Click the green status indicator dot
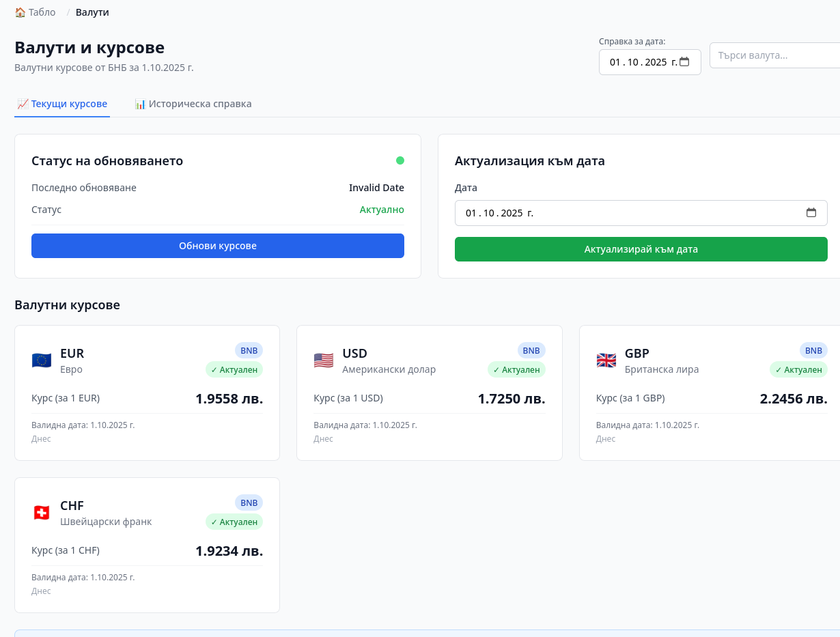Image resolution: width=840 pixels, height=637 pixels. (400, 160)
